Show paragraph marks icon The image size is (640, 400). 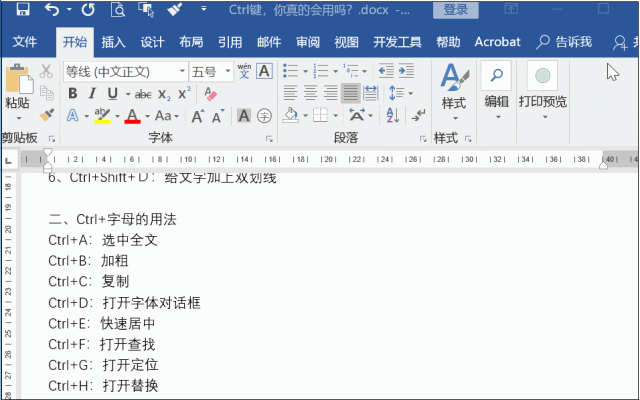[418, 116]
